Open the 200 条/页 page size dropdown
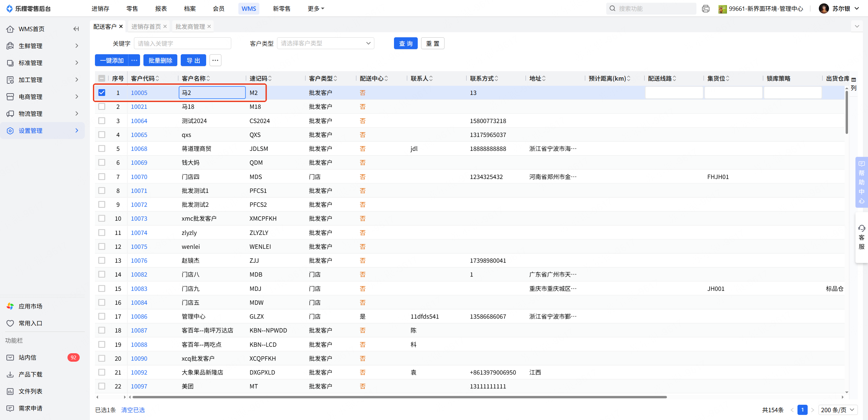868x420 pixels. point(837,410)
